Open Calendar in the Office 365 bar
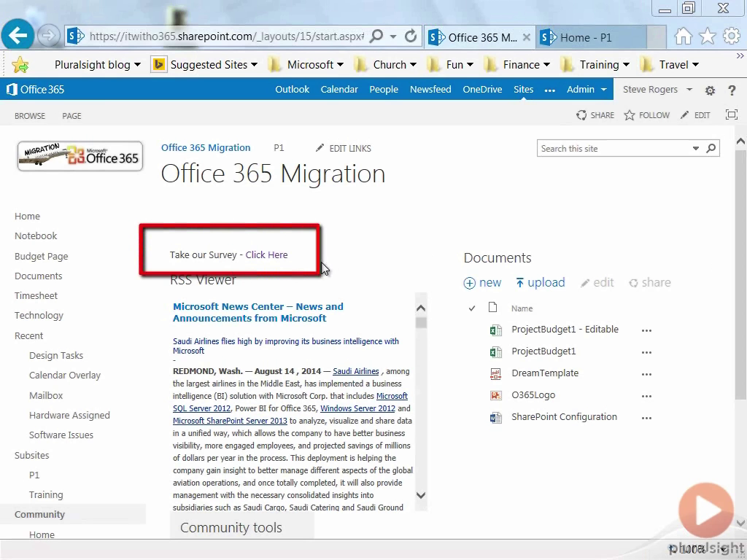 [x=338, y=90]
